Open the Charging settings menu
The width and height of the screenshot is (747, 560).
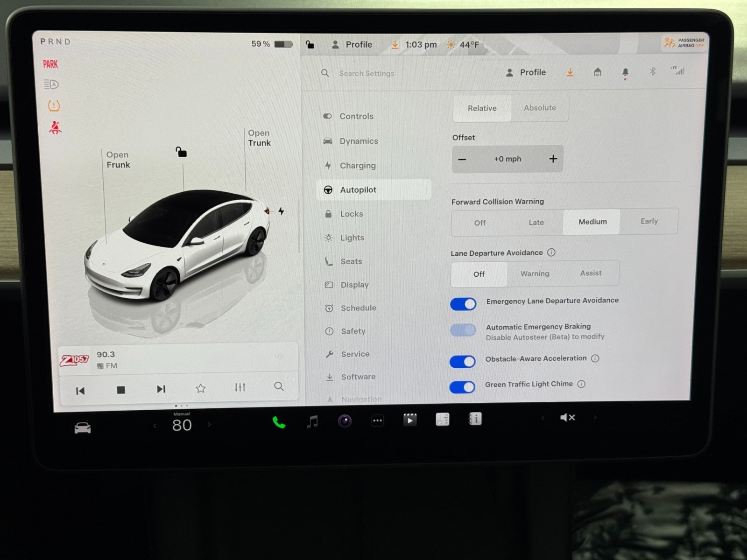(357, 166)
